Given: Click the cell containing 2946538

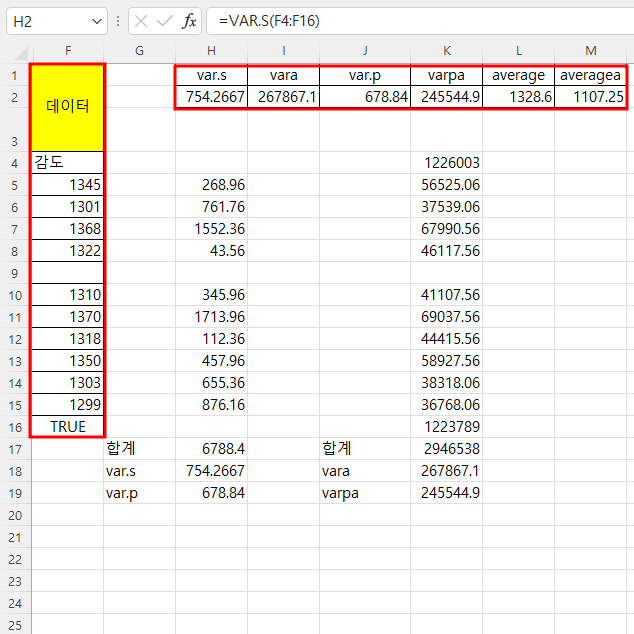Looking at the screenshot, I should [446, 449].
